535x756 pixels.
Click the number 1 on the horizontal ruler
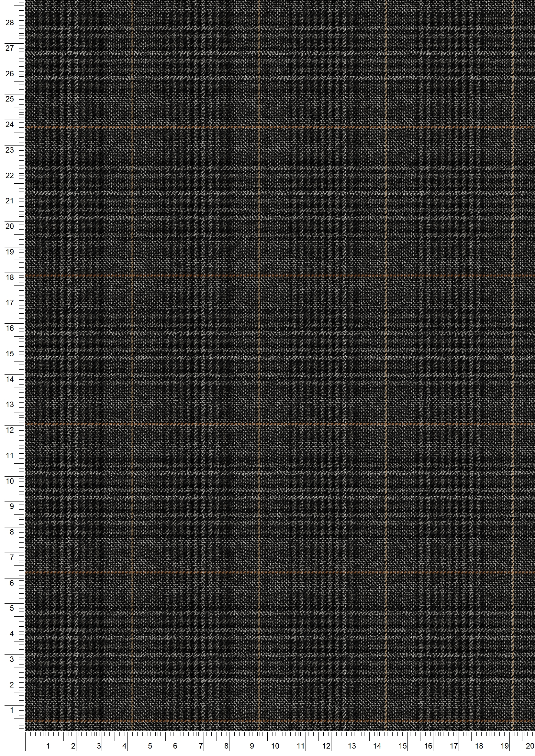click(48, 746)
